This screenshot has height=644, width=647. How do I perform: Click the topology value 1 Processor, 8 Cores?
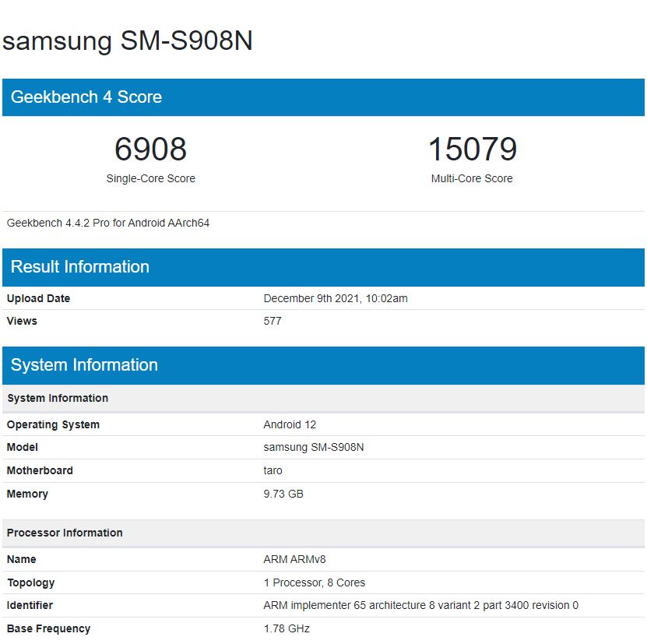314,582
